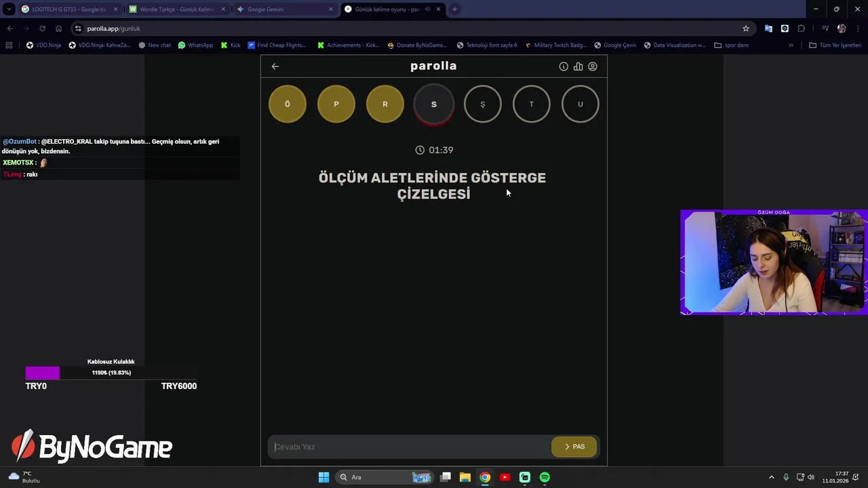This screenshot has width=868, height=488.
Task: Open the Chrome extensions puzzle icon
Action: [802, 28]
